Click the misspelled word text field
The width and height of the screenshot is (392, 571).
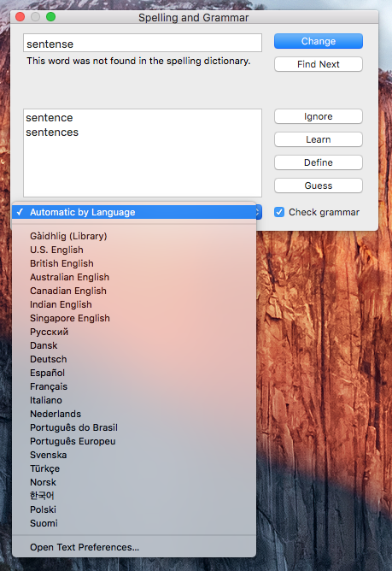point(143,44)
